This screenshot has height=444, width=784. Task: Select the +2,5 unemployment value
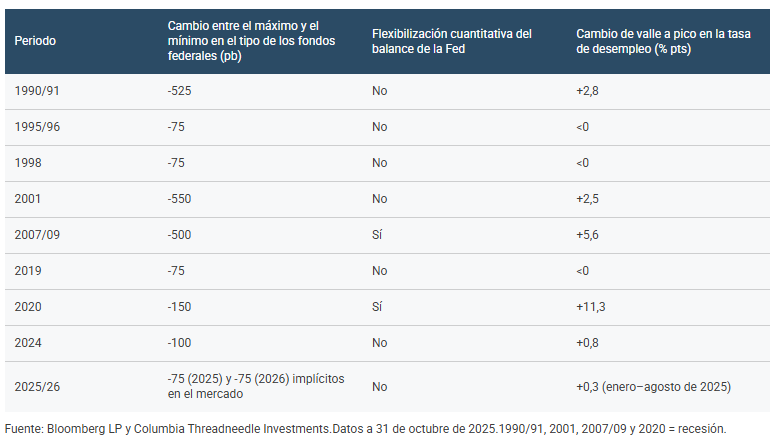coord(587,199)
